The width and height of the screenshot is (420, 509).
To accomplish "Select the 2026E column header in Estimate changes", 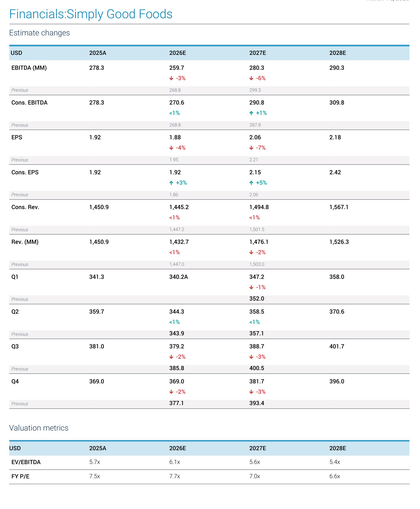I will [178, 53].
